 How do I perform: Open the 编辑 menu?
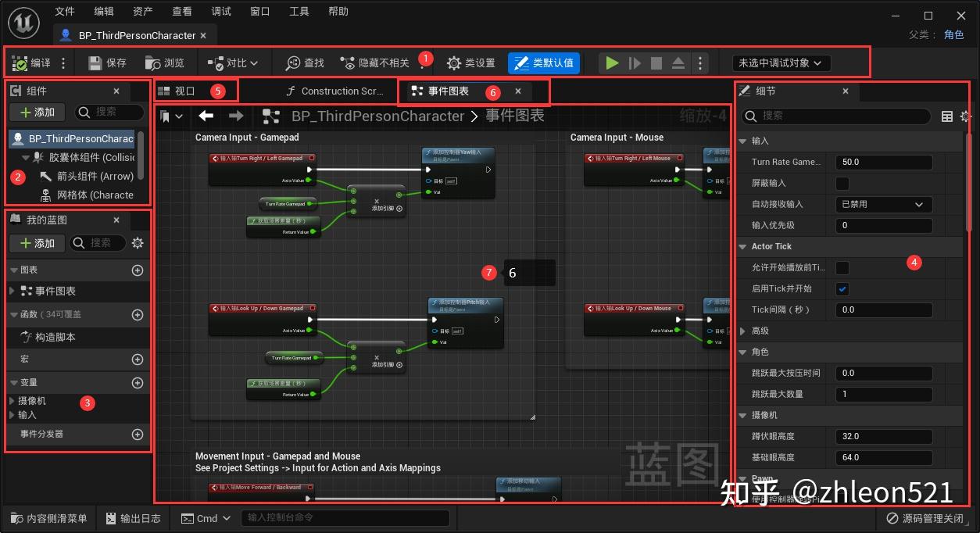coord(103,11)
